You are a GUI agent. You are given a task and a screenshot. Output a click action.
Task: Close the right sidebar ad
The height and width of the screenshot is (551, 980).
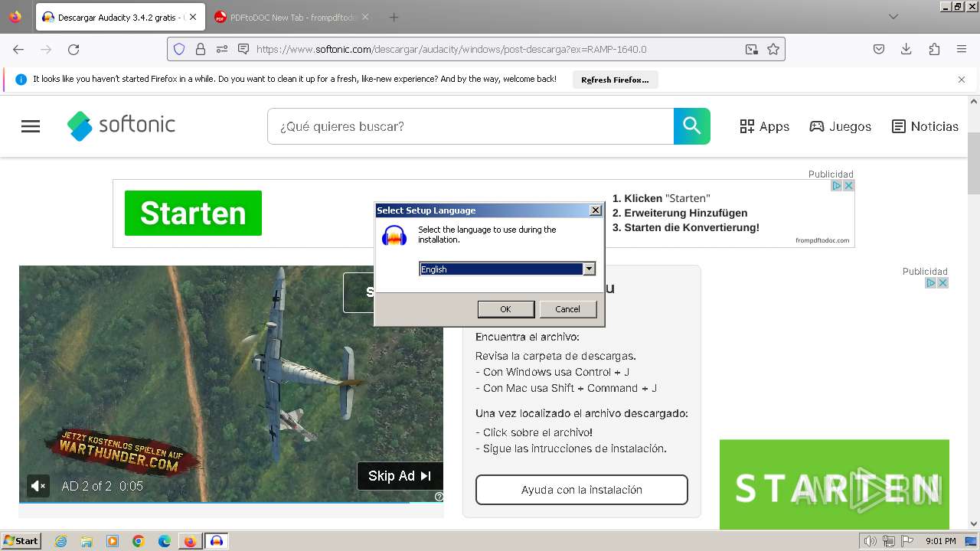point(942,283)
